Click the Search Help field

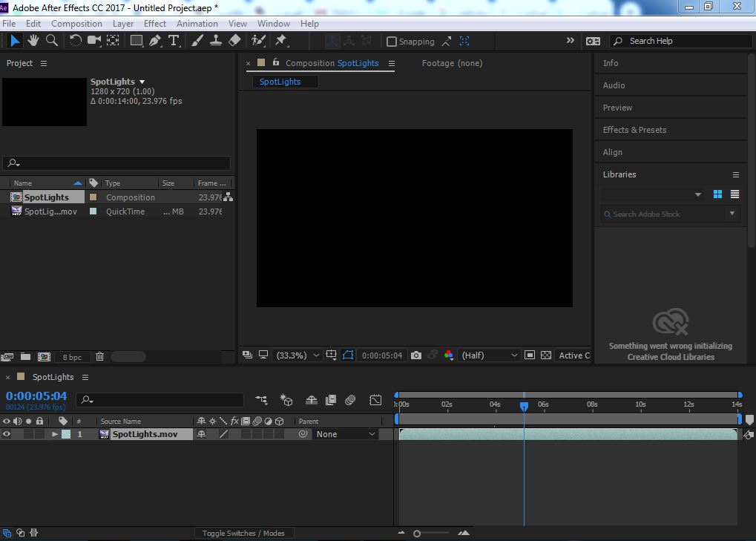click(x=681, y=41)
